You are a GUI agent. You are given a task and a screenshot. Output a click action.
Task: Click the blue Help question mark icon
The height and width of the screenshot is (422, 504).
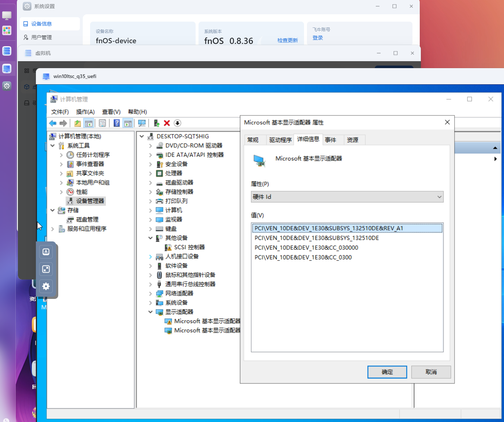tap(116, 123)
